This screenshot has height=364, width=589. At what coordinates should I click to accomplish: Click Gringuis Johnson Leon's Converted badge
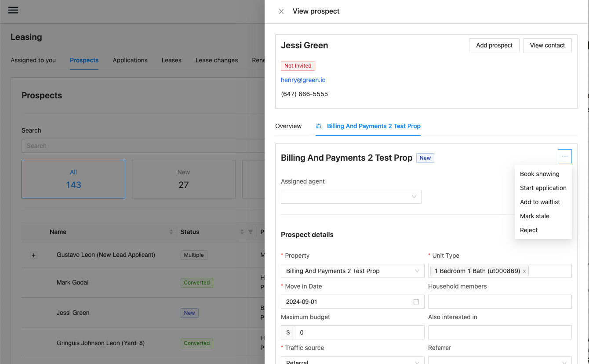(x=197, y=343)
